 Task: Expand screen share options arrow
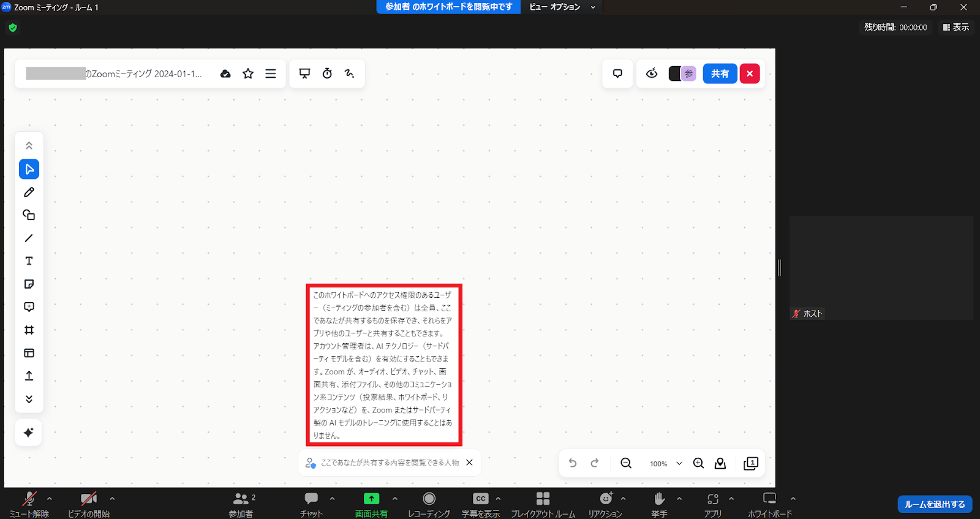pos(395,499)
